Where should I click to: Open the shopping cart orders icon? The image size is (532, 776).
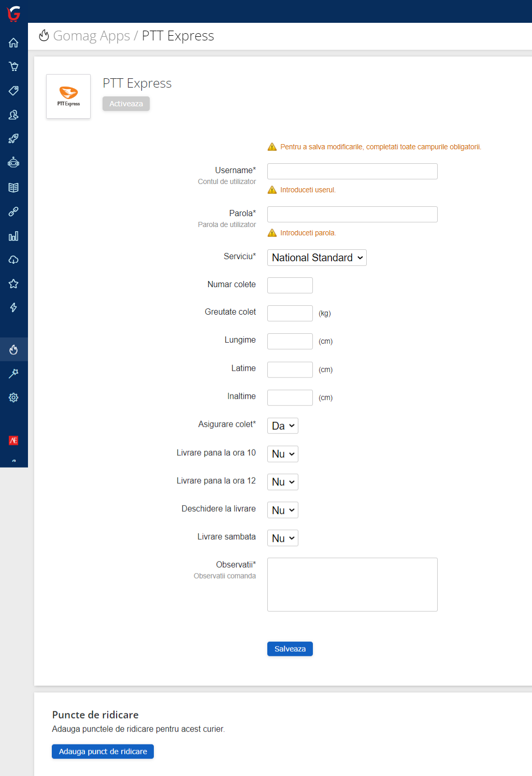(x=13, y=66)
